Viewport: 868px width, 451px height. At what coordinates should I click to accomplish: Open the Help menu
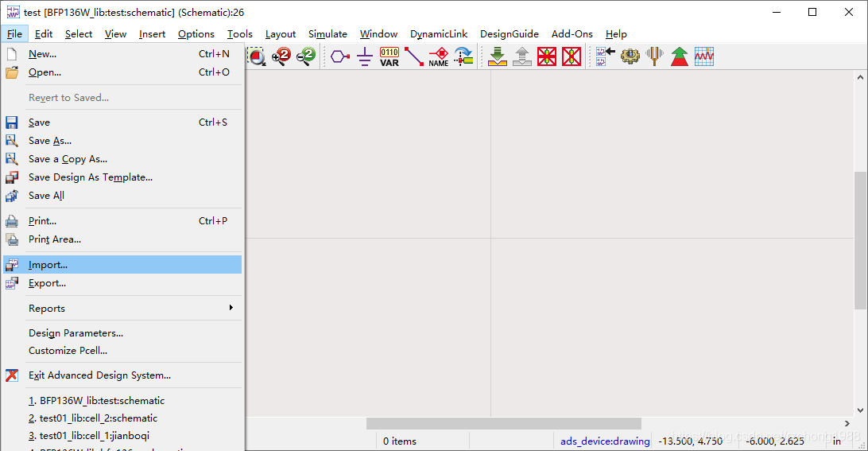pos(616,34)
